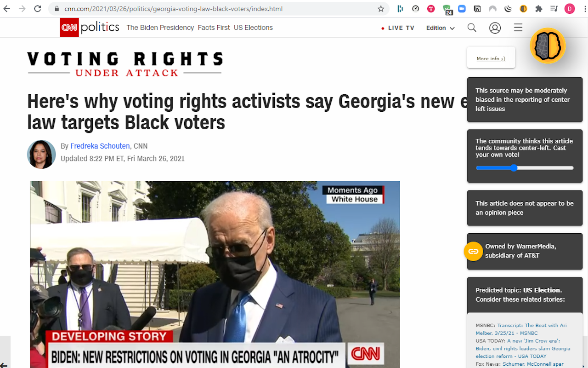Open the US Elections nav item
This screenshot has width=588, height=368.
pyautogui.click(x=253, y=28)
